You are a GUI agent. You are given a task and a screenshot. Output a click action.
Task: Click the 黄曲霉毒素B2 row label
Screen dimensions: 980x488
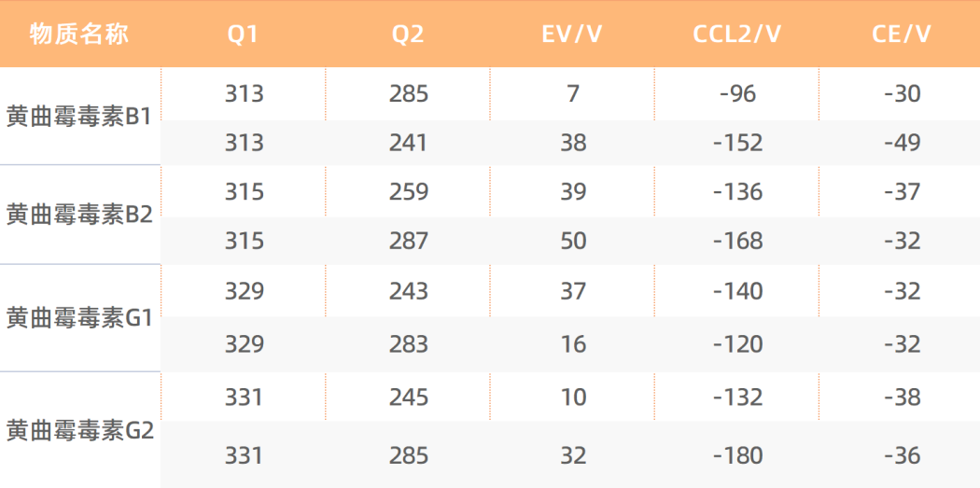78,216
